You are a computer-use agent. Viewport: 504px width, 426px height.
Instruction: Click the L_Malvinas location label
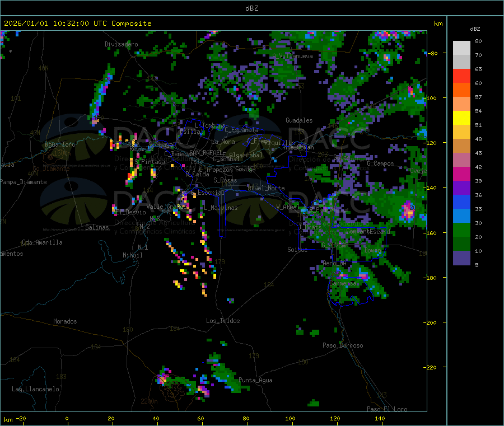pos(221,208)
